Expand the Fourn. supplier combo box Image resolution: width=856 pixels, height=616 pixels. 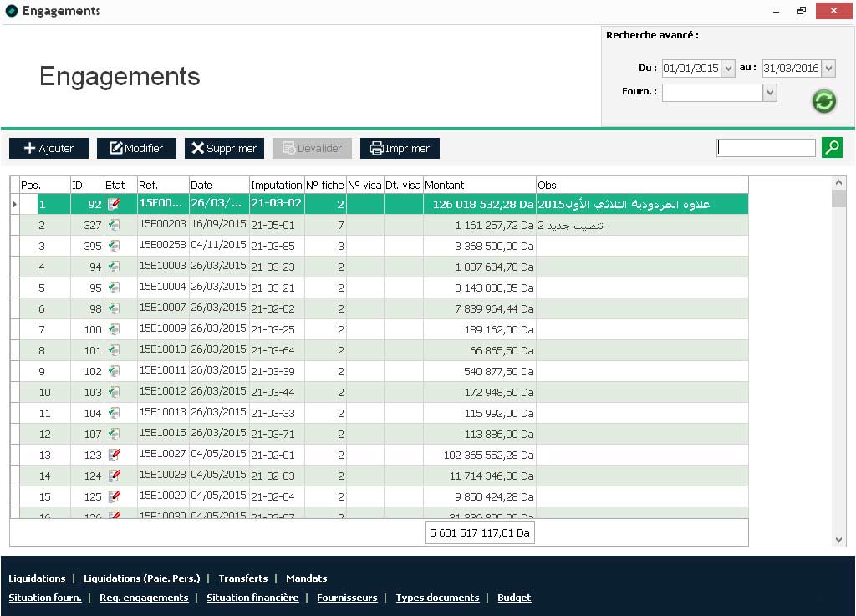tap(770, 93)
